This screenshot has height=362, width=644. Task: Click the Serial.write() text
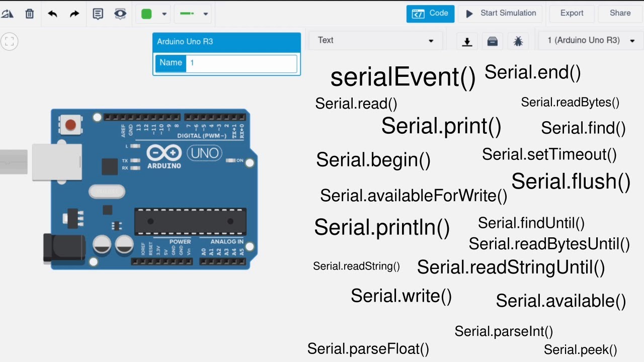coord(401,296)
